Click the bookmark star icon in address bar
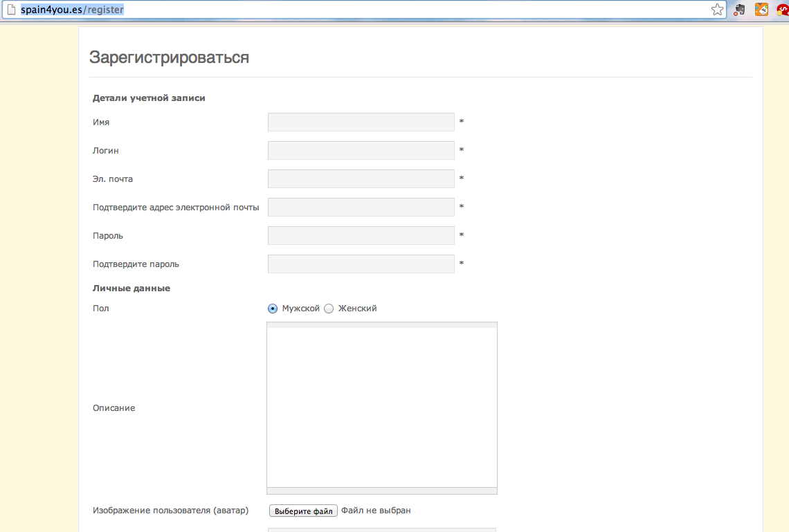The height and width of the screenshot is (532, 789). tap(717, 10)
